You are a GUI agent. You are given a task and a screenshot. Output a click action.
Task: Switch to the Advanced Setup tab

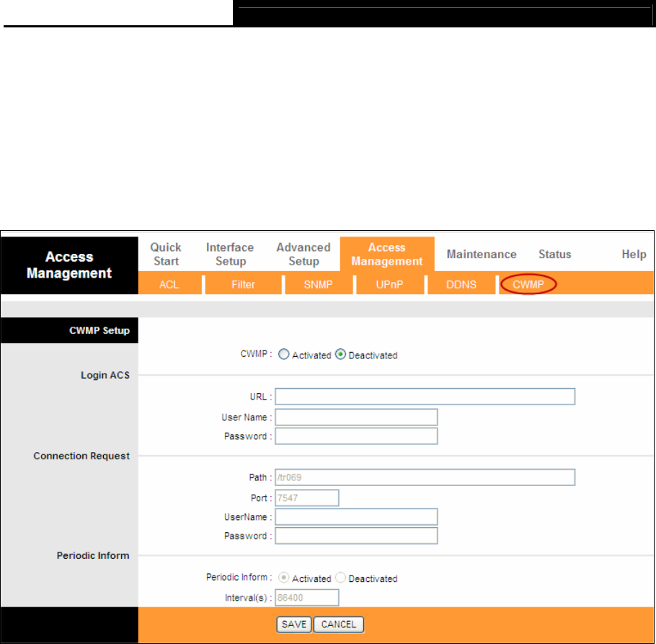303,254
